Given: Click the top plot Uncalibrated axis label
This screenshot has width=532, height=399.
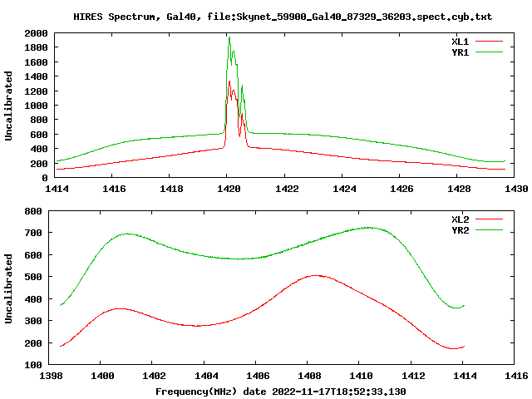Looking at the screenshot, I should (8, 106).
